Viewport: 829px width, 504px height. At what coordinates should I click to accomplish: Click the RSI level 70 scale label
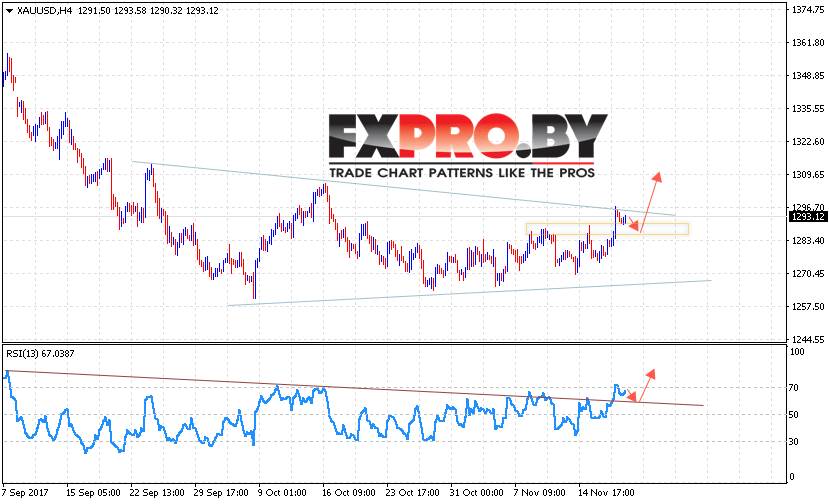[793, 388]
